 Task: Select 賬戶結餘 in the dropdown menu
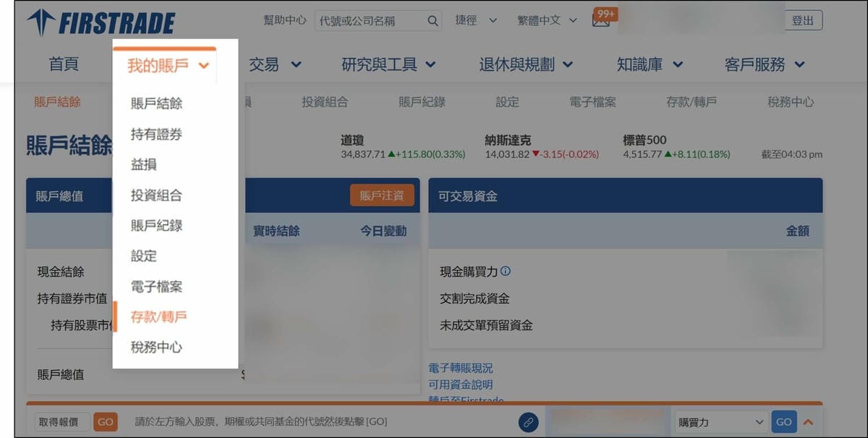156,104
